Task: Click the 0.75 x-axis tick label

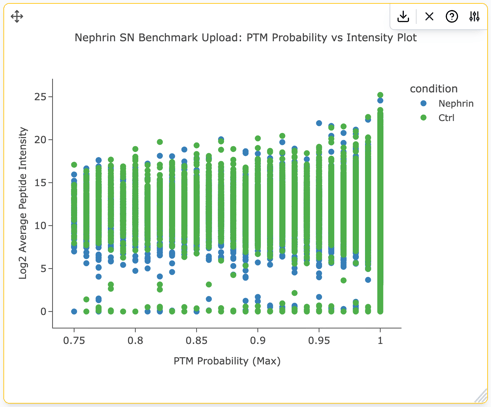Action: [x=74, y=340]
